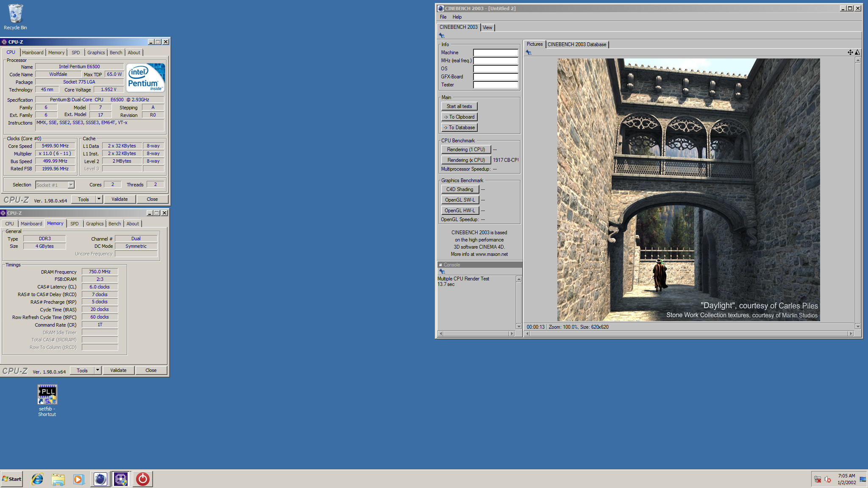This screenshot has height=488, width=868.
Task: Switch to the View tab in CINEBENCH
Action: (487, 28)
